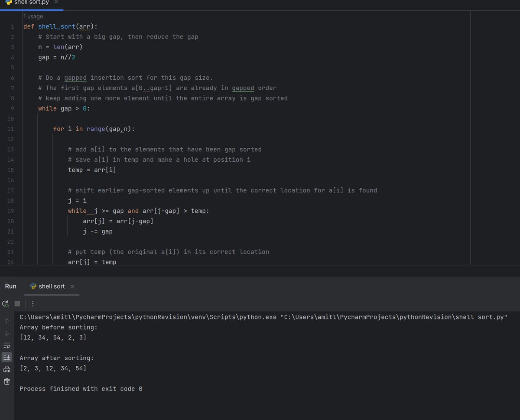Click line number 11 in the gutter
The image size is (520, 420).
(x=11, y=129)
